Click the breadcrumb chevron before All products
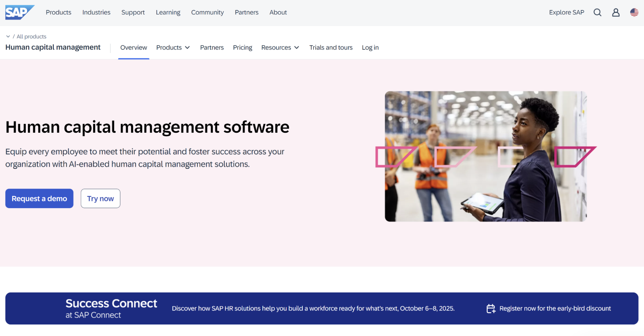644x336 pixels. [9, 36]
